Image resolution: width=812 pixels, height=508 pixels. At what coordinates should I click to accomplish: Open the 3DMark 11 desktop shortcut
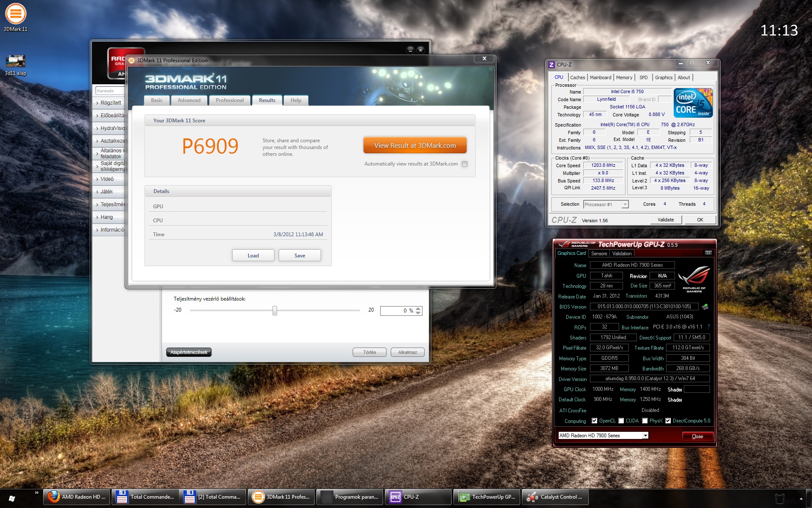(x=16, y=17)
